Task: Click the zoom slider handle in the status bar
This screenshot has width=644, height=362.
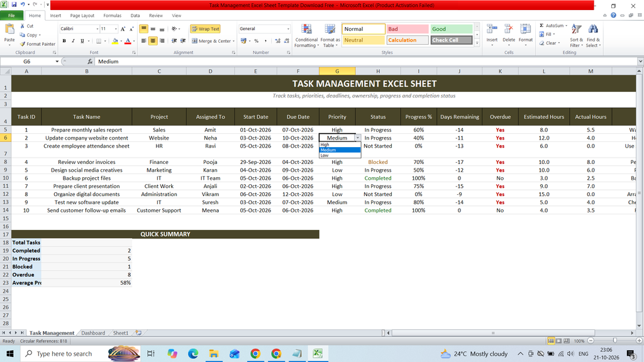Action: 615,341
